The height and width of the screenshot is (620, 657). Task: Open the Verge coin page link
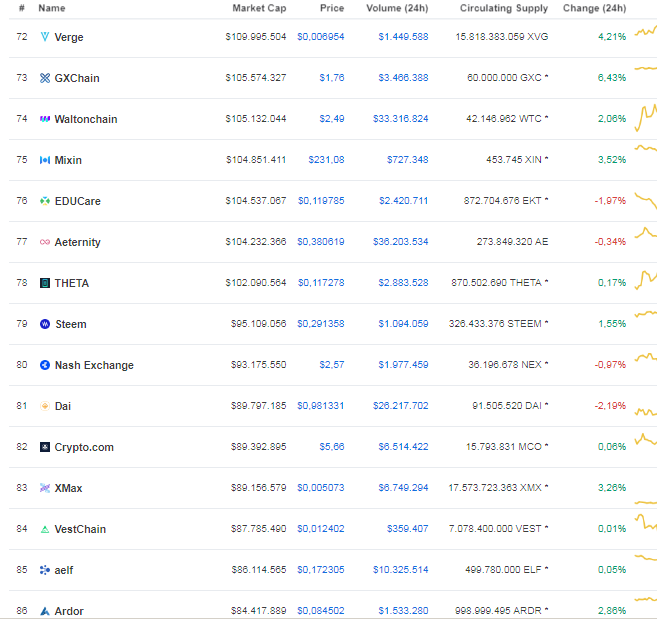click(x=69, y=37)
